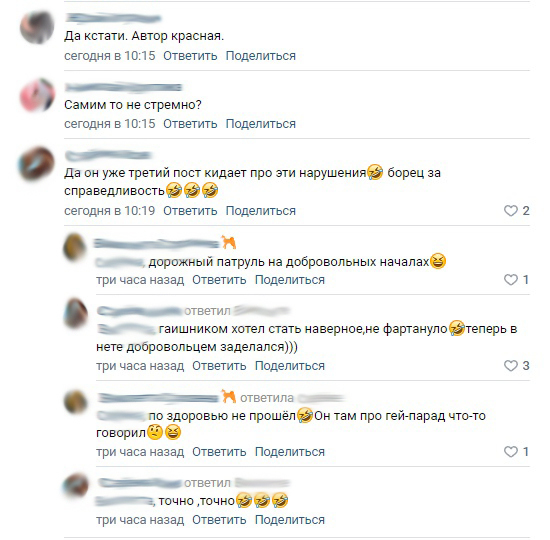Image resolution: width=550 pixels, height=540 pixels.
Task: Open avatar of 'третий пост' commenter
Action: click(37, 164)
